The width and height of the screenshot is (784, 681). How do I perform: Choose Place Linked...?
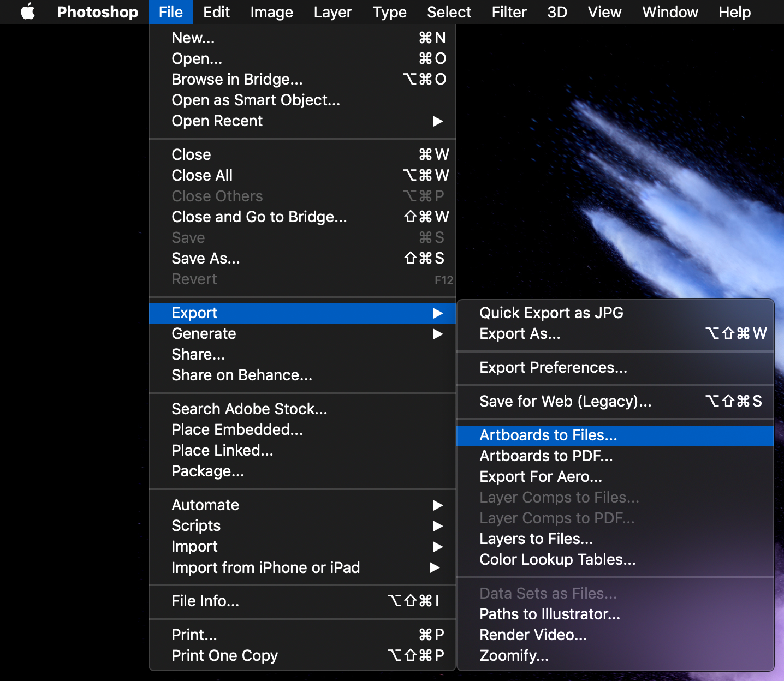click(302, 450)
